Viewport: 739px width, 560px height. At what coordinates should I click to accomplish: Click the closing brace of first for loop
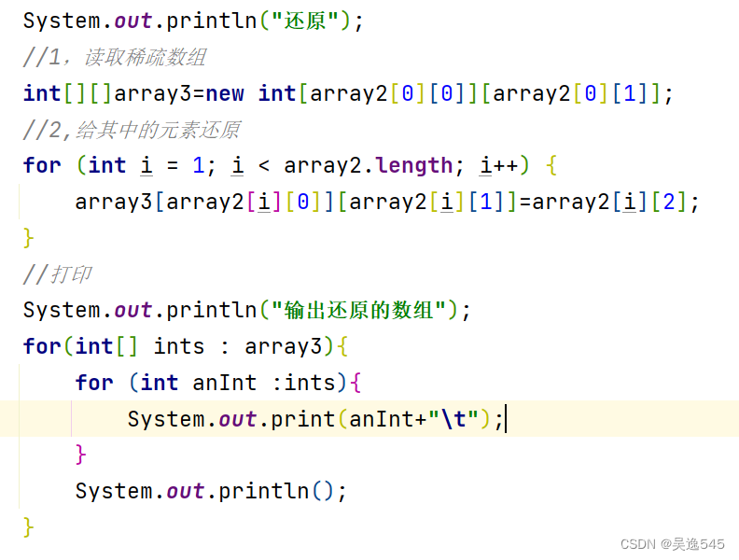28,238
